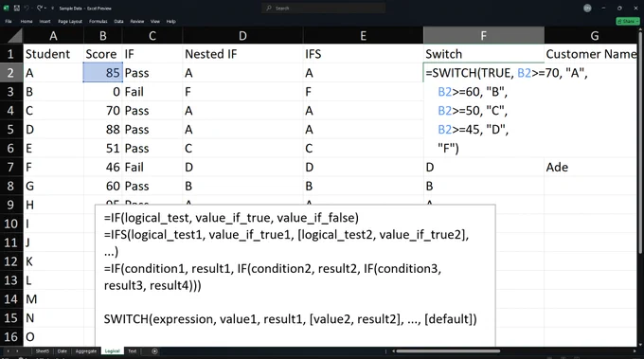This screenshot has height=359, width=644.
Task: Select column F by its header
Action: (x=483, y=36)
